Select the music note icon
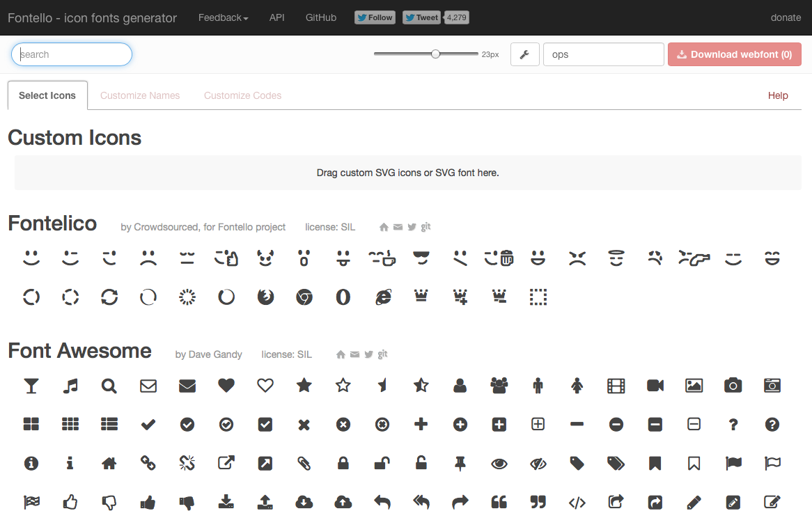 click(70, 386)
